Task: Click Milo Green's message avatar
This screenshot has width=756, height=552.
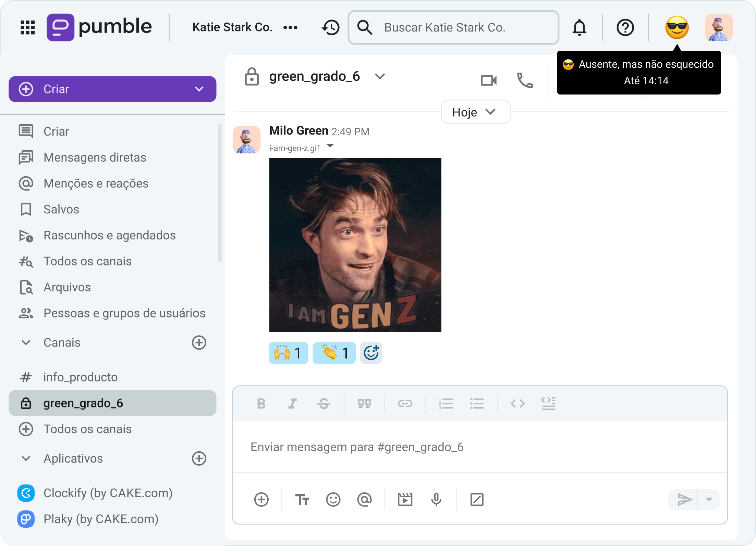Action: (247, 140)
